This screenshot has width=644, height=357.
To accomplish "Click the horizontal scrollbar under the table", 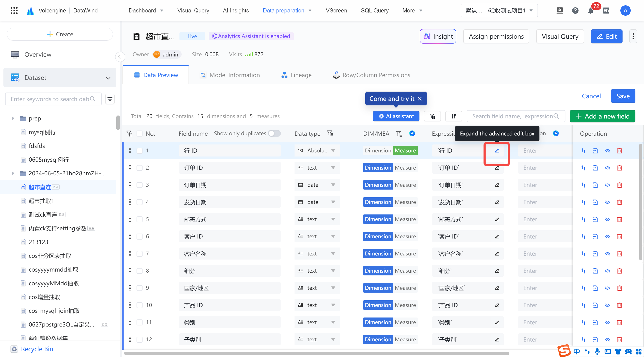I will click(316, 353).
